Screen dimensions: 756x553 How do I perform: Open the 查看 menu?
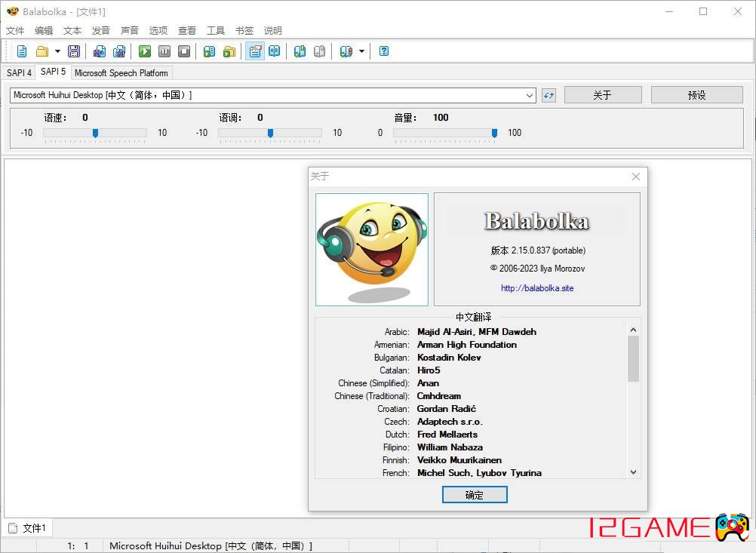point(187,30)
